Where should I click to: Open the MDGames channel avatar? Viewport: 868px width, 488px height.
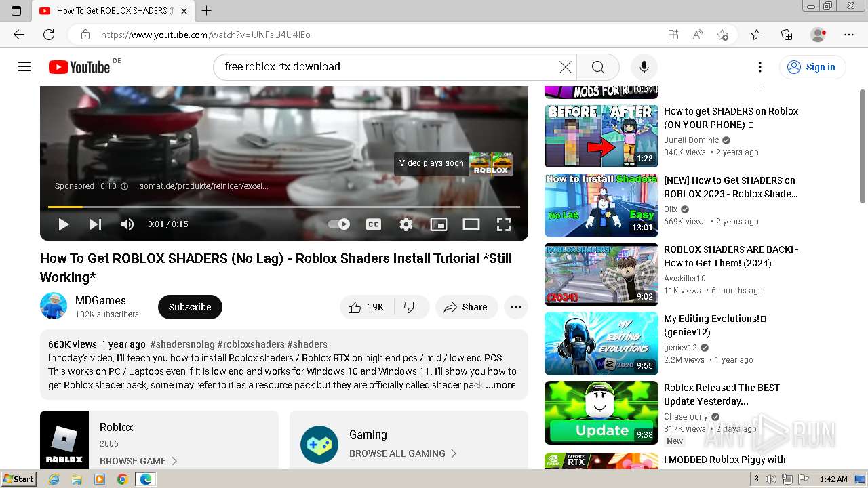(54, 306)
